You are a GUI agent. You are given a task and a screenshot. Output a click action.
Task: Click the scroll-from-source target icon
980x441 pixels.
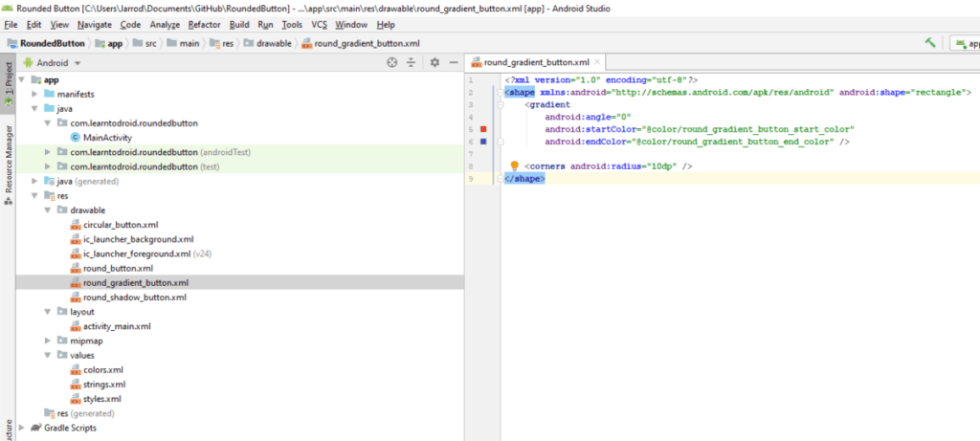(391, 62)
